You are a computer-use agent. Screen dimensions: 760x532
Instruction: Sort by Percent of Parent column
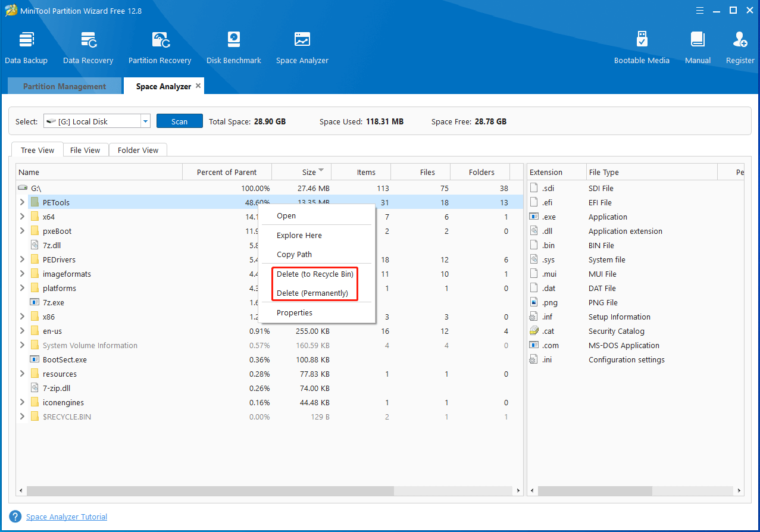[x=227, y=172]
